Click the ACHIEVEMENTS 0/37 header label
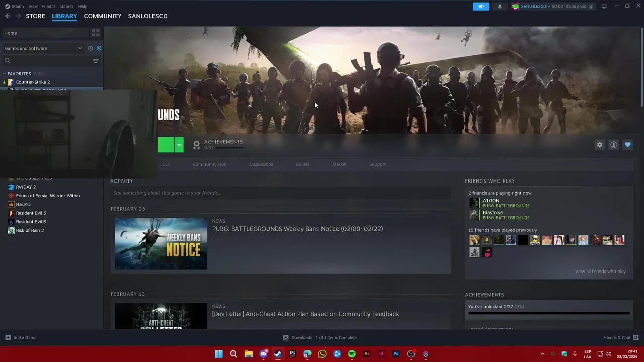The height and width of the screenshot is (362, 644). [x=223, y=144]
